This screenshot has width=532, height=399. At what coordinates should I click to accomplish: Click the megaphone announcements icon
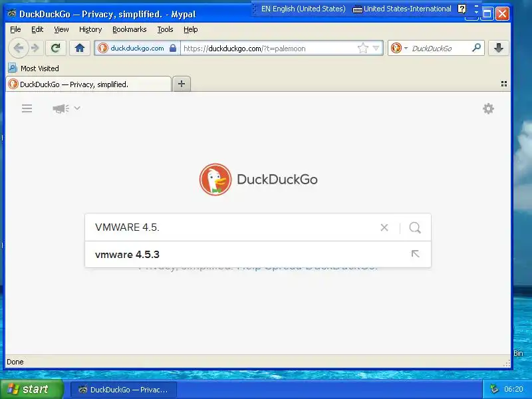(x=61, y=108)
